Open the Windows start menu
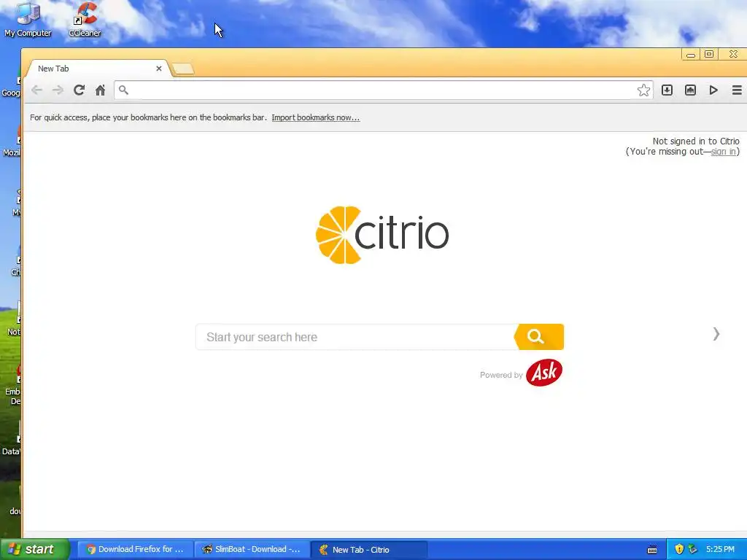 pyautogui.click(x=34, y=549)
